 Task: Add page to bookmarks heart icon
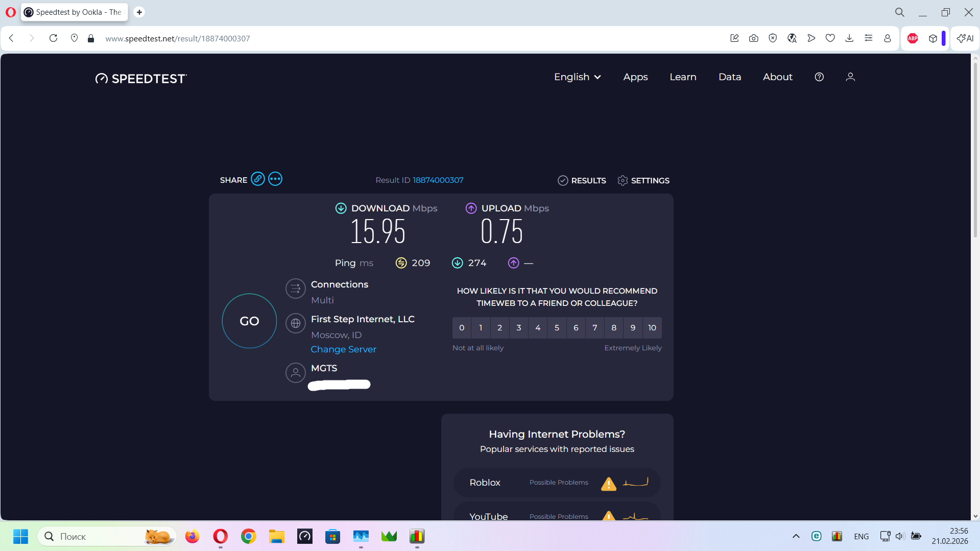coord(830,38)
